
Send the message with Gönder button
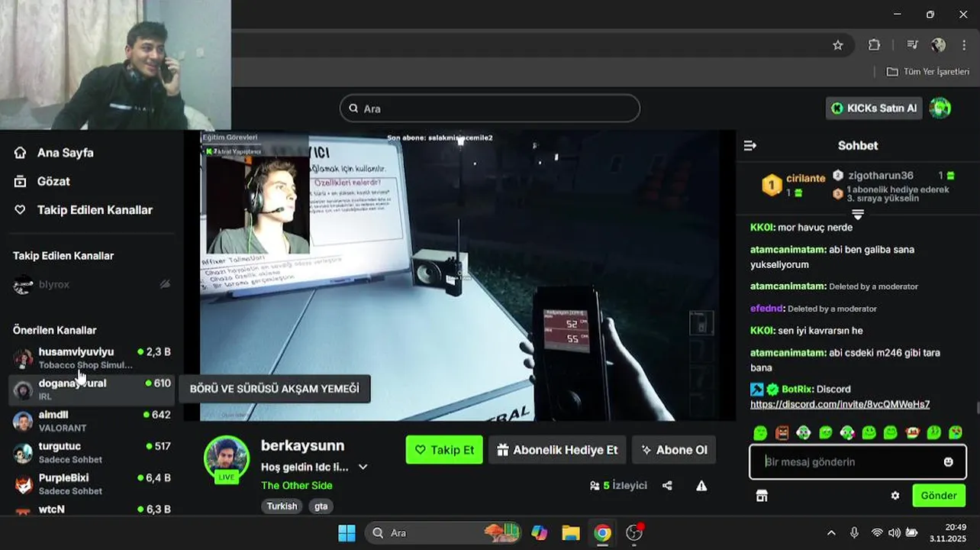(x=939, y=496)
